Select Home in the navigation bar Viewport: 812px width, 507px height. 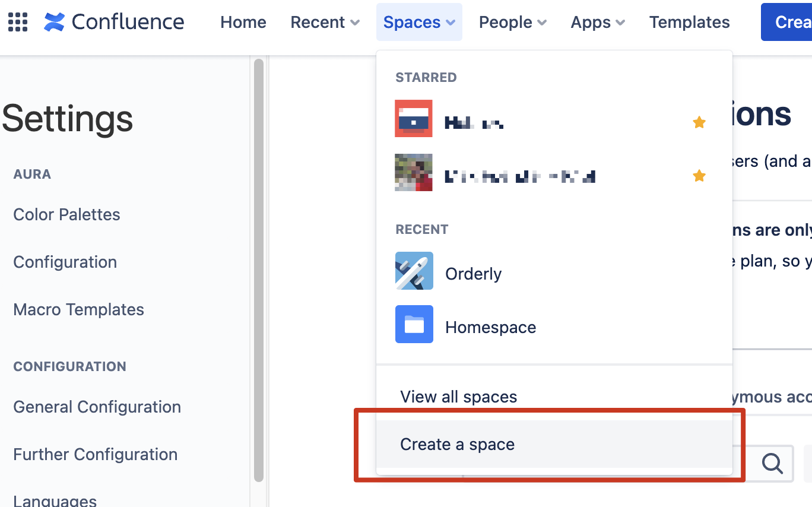[x=243, y=22]
